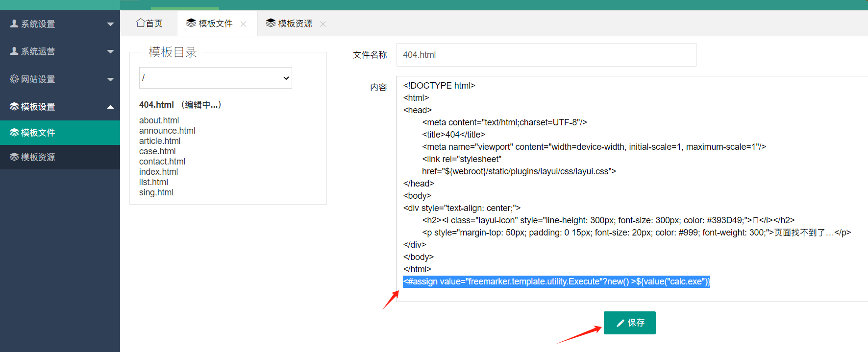This screenshot has width=868, height=352.
Task: Open 网站设置 sidebar menu
Action: (60, 79)
